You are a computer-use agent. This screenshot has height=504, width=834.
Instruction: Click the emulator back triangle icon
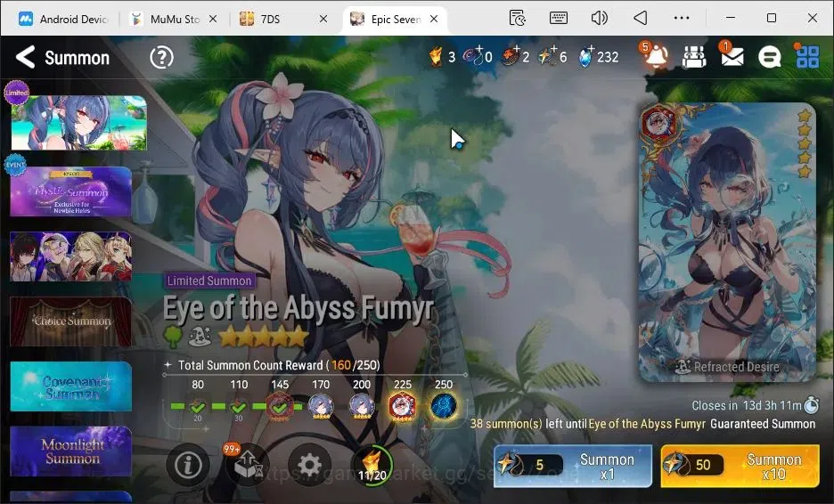(641, 18)
